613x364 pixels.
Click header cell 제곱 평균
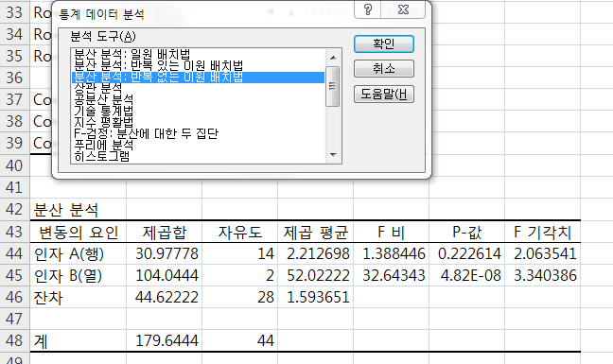point(316,233)
